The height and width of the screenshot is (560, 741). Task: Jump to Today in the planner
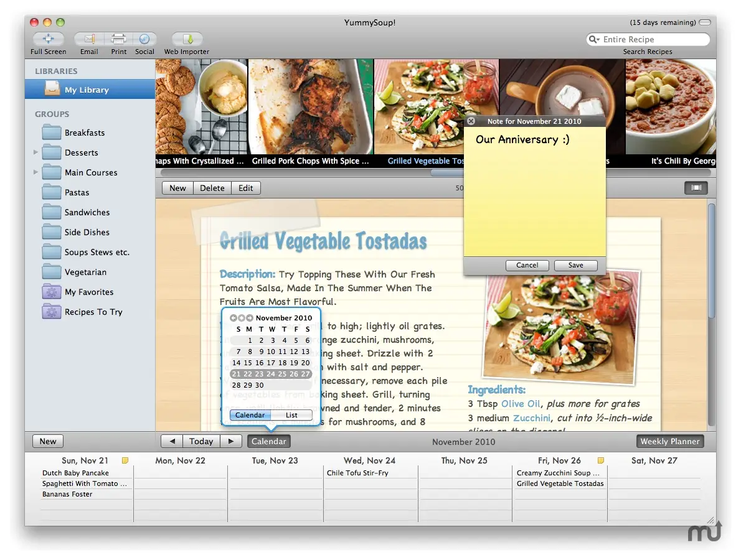pos(201,441)
